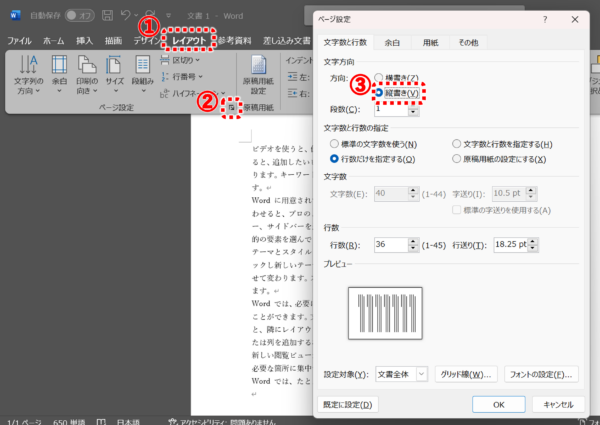Select the 横書き horizontal writing radio button
Screen dimensions: 600x425
pos(379,78)
